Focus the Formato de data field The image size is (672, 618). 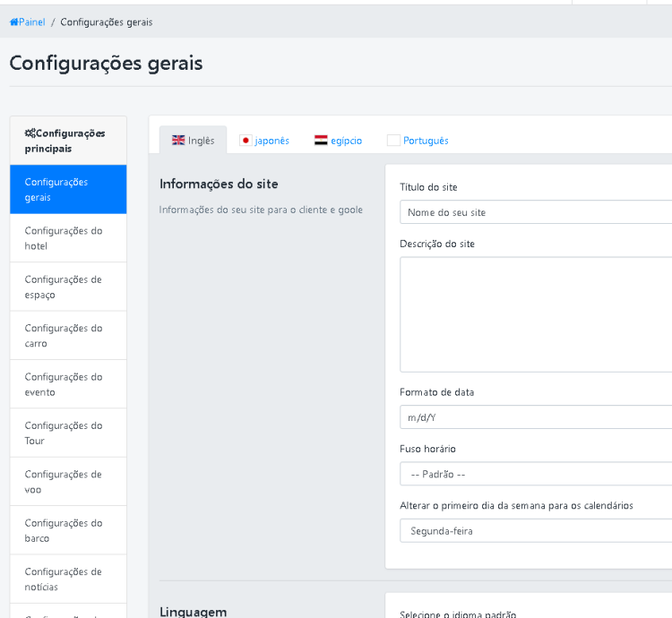[x=536, y=417]
